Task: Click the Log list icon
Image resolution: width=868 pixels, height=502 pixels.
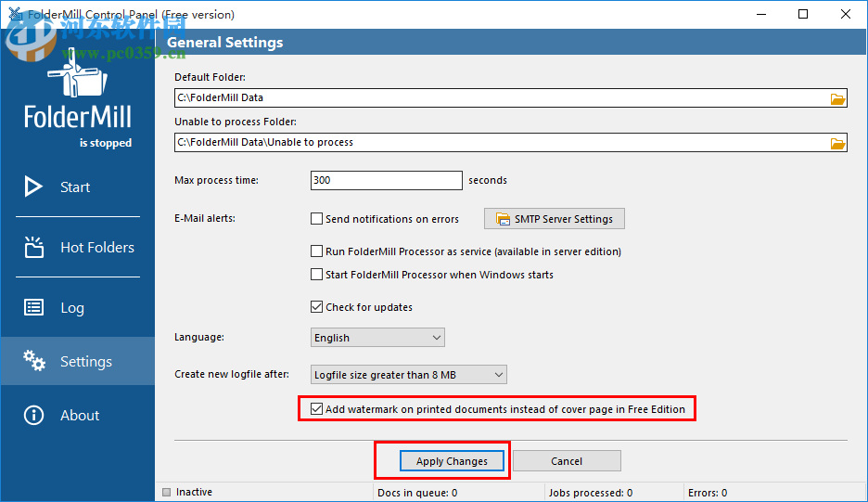Action: click(x=34, y=308)
